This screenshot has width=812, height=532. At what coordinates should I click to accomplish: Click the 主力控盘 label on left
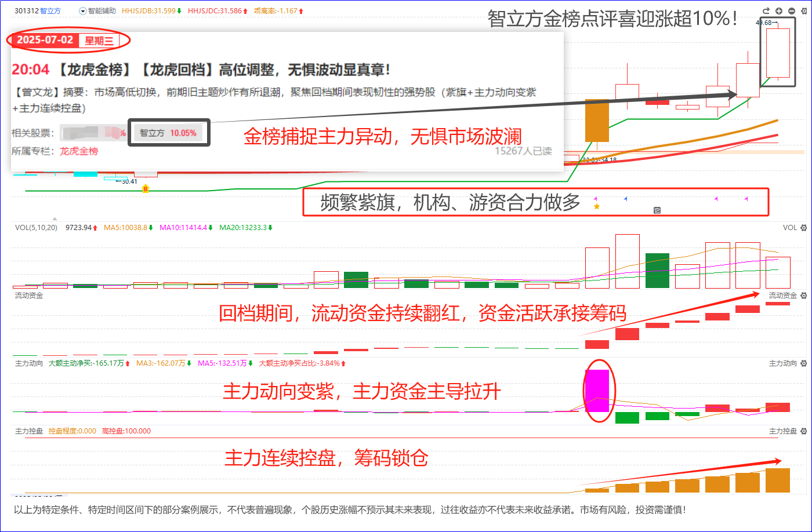tap(29, 431)
